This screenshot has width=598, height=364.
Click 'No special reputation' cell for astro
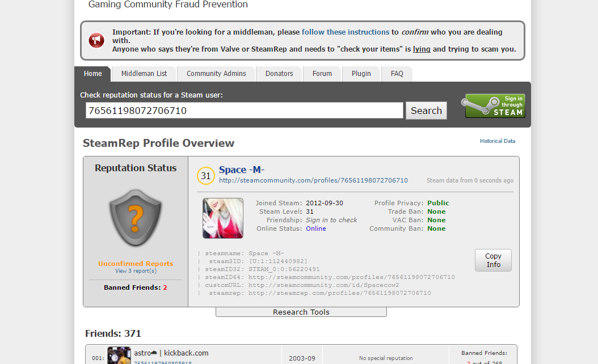pos(386,358)
